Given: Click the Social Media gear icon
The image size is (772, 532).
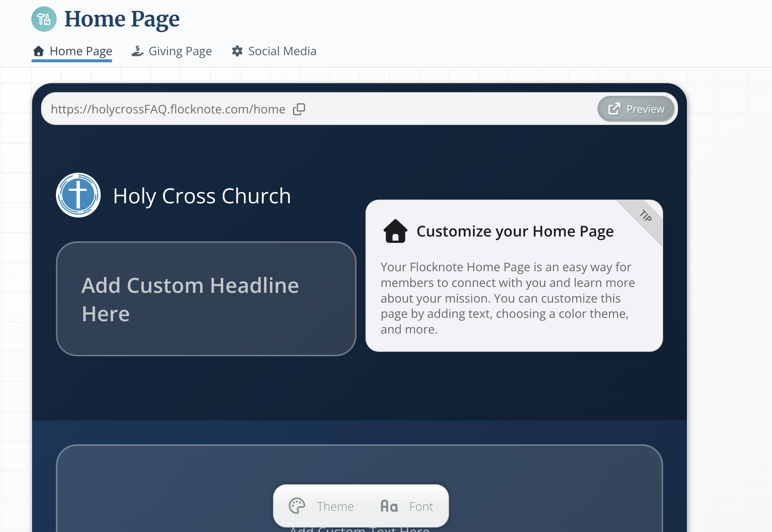Looking at the screenshot, I should point(237,51).
